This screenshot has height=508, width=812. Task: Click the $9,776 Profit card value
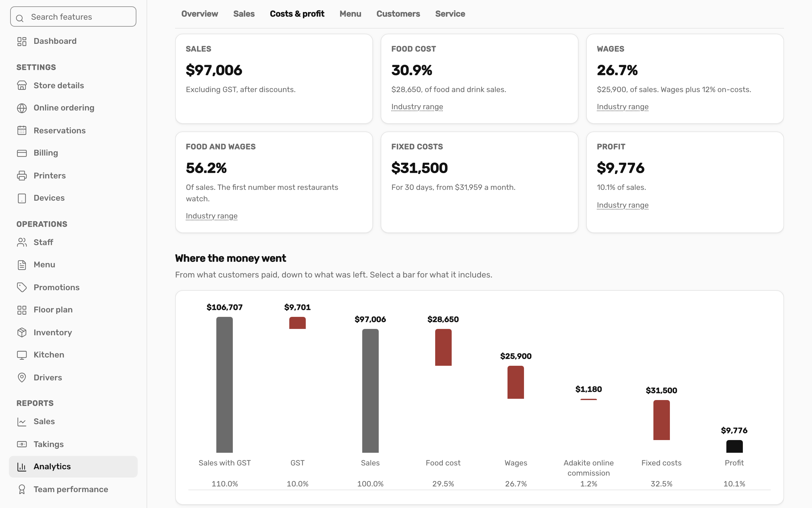(x=620, y=168)
